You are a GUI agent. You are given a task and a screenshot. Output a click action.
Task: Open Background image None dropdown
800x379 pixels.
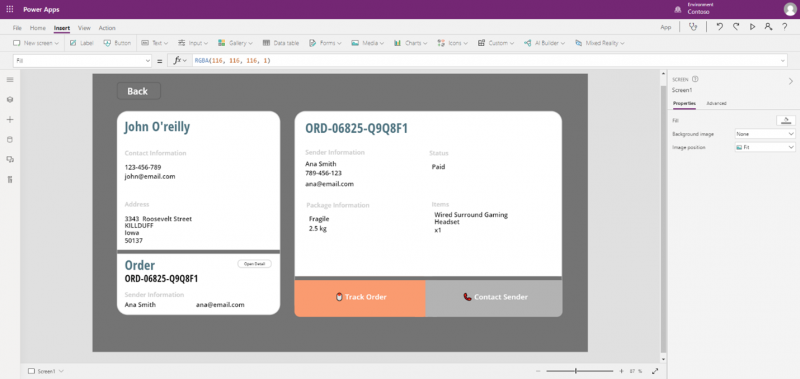765,134
